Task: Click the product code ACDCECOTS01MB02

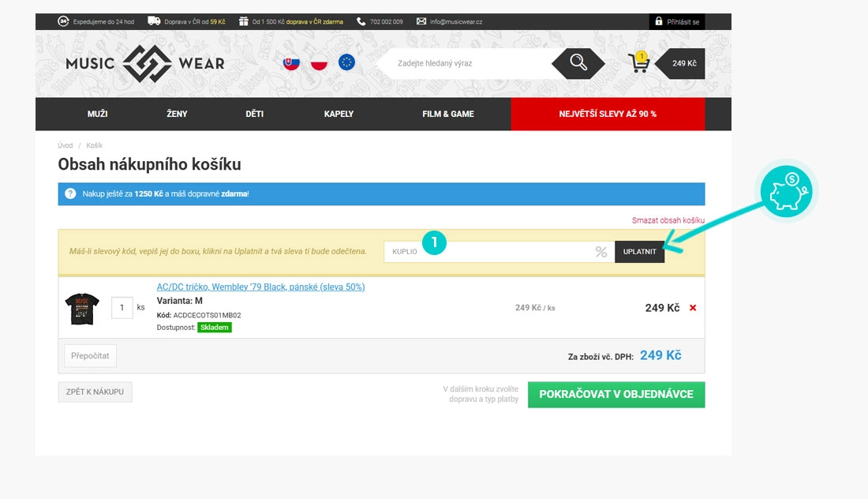Action: point(207,315)
